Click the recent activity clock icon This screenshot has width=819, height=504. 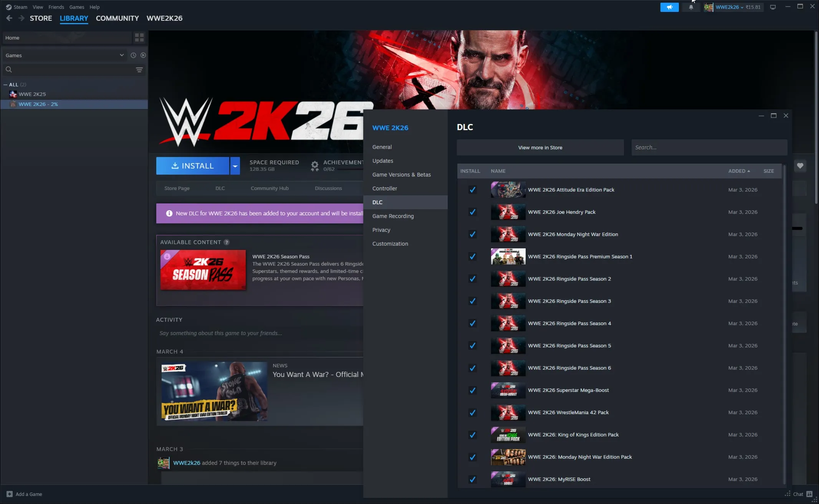point(133,55)
